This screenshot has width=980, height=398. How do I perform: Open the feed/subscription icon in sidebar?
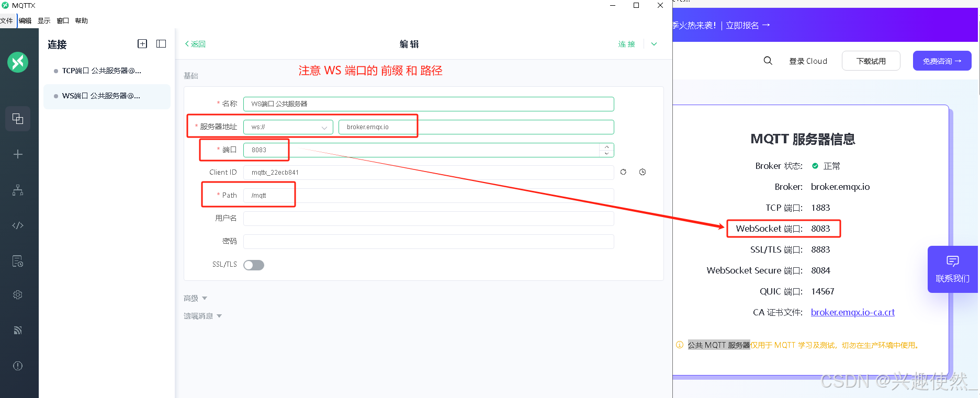tap(18, 330)
